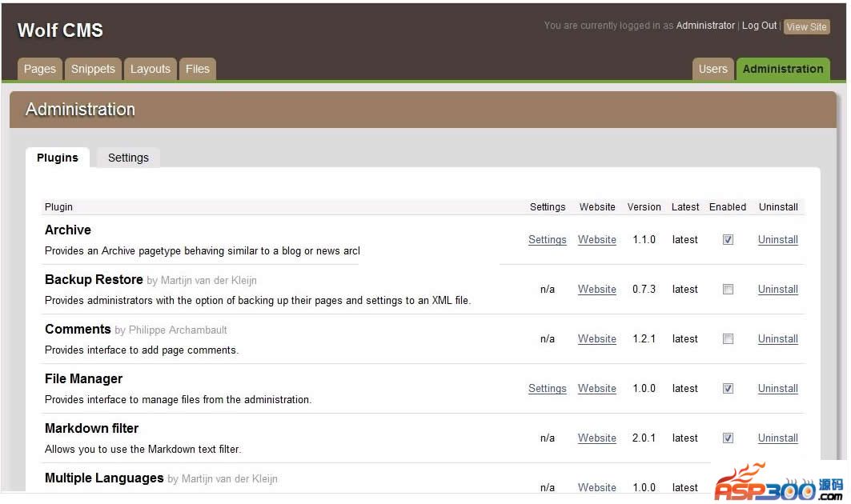This screenshot has height=504, width=851.
Task: Click the Latest column header
Action: coord(685,206)
